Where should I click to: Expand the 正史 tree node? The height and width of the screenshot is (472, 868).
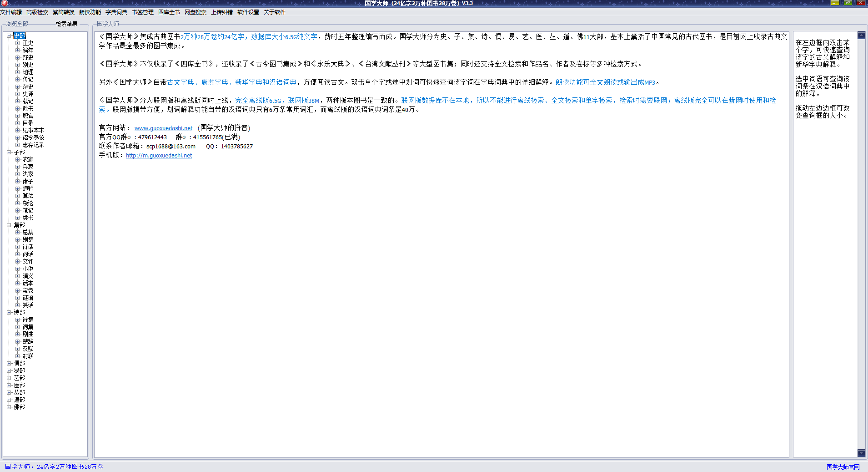pos(17,43)
